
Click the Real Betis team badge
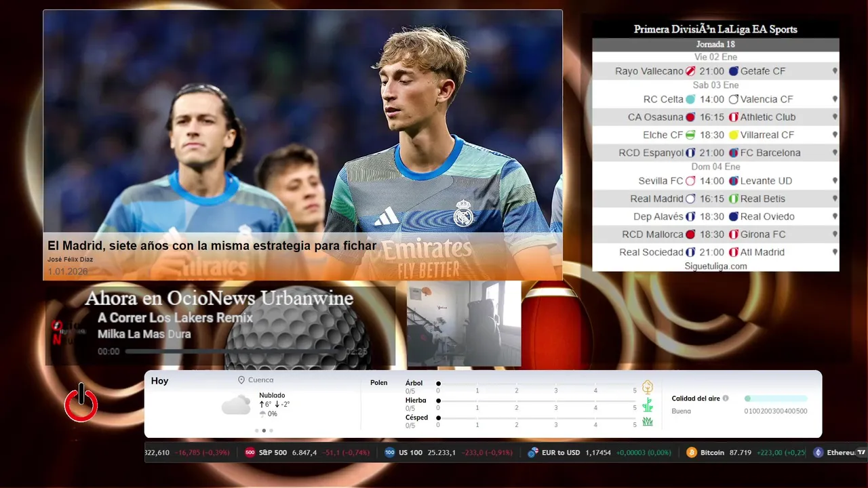coord(734,199)
